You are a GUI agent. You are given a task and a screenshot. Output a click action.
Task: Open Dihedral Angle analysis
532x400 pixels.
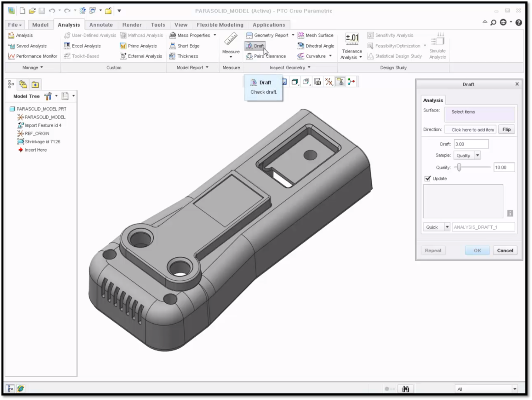click(x=316, y=46)
